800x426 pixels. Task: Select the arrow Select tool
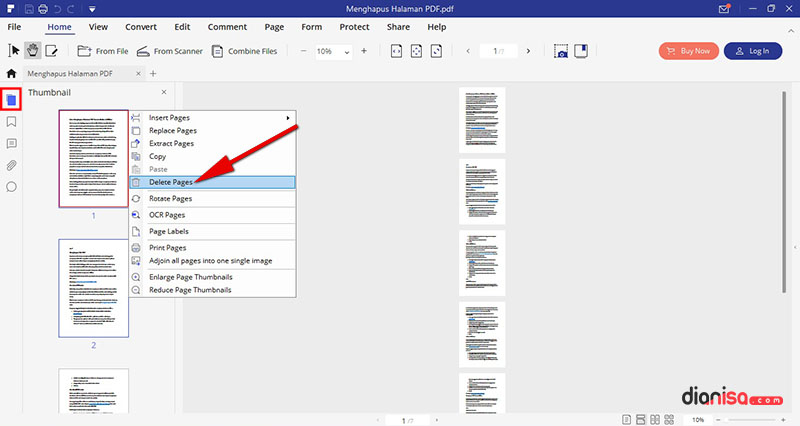pos(14,51)
